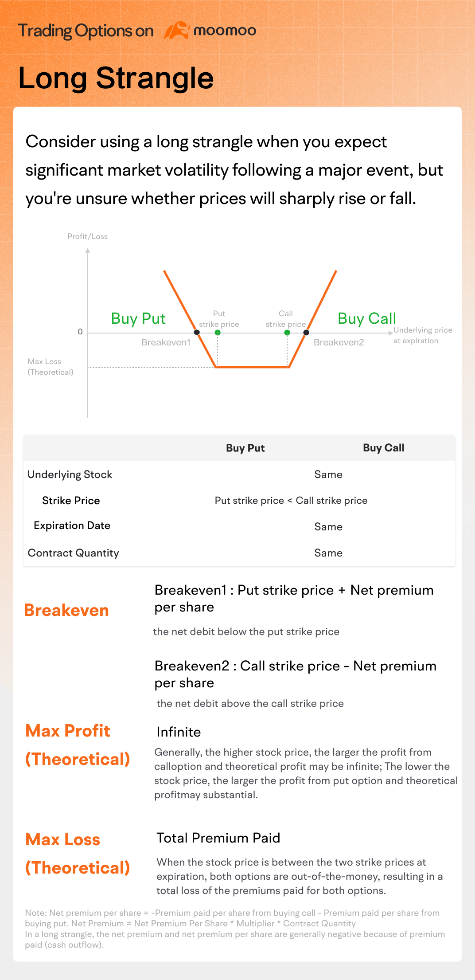The image size is (475, 980).
Task: Click the Profit/Loss axis arrow tip
Action: tap(88, 251)
